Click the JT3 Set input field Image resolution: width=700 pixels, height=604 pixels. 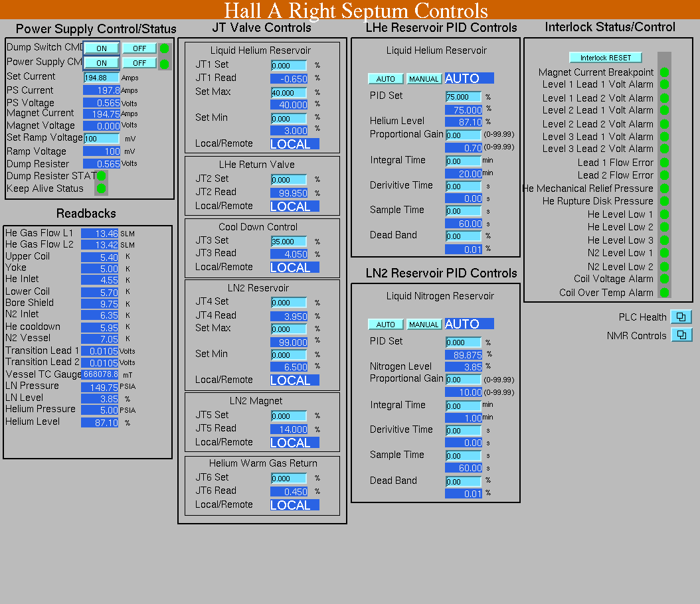[x=289, y=242]
